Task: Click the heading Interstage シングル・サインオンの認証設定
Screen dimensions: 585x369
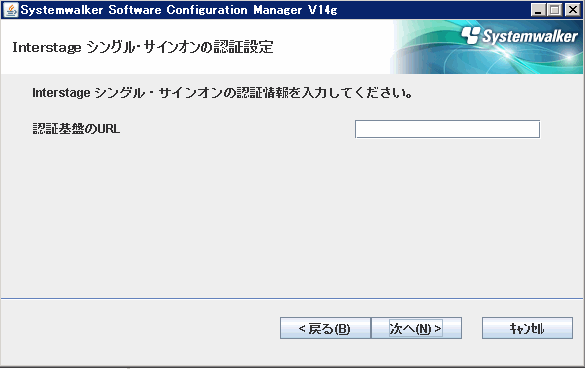Action: (143, 47)
